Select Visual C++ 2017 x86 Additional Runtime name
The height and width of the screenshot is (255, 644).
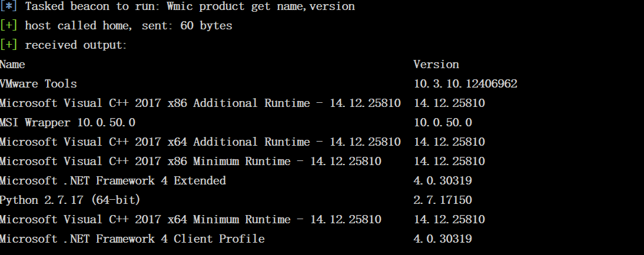click(x=200, y=103)
